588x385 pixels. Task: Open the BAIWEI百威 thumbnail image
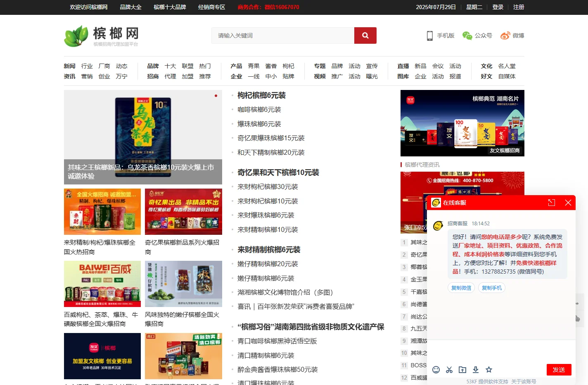point(102,284)
